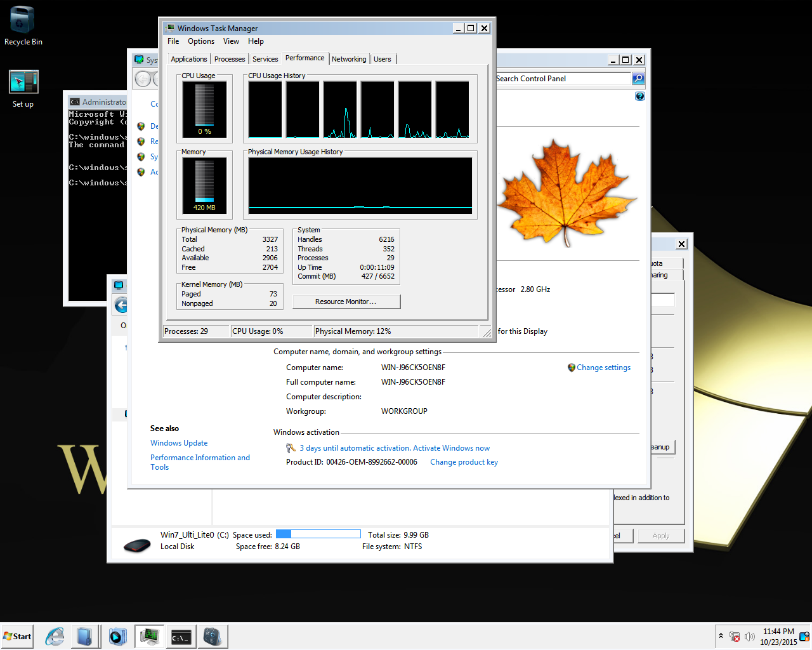Click the Search Control Panel field

tap(563, 79)
